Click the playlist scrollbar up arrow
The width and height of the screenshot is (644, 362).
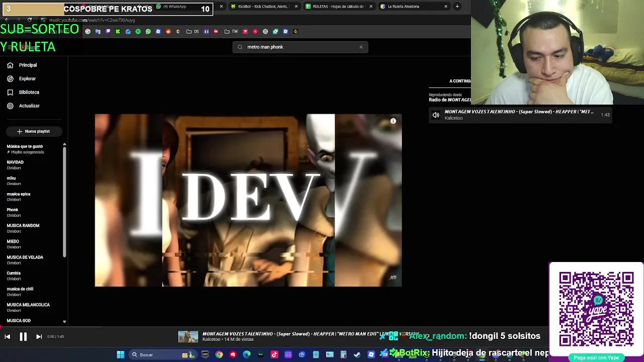[64, 145]
